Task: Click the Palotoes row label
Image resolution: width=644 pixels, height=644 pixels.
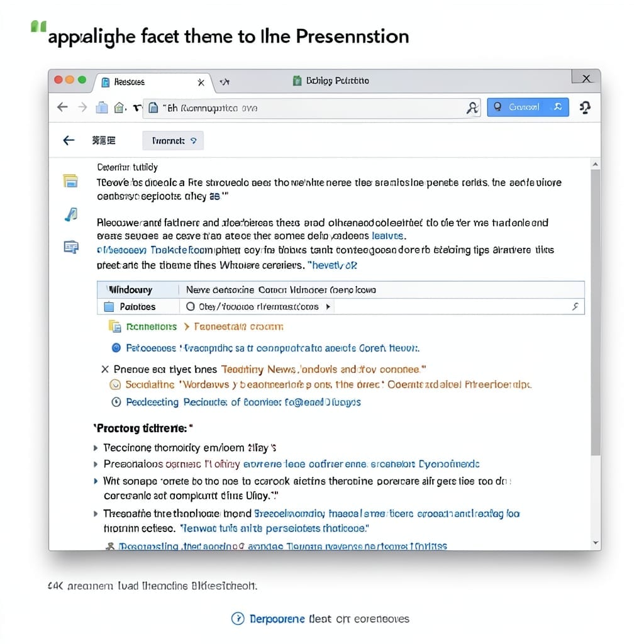Action: coord(138,307)
